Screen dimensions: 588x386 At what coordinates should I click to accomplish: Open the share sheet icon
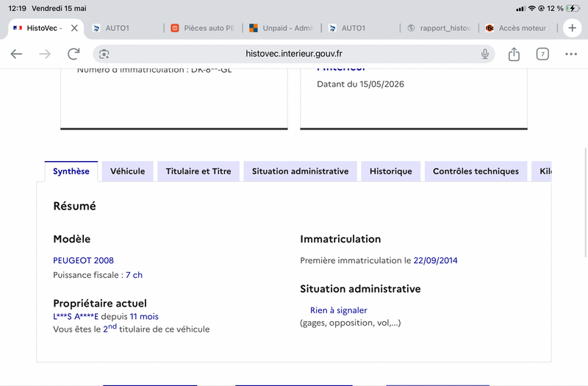tap(514, 54)
